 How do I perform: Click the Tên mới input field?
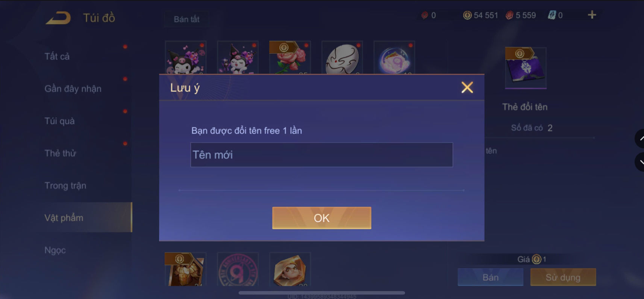tap(321, 155)
